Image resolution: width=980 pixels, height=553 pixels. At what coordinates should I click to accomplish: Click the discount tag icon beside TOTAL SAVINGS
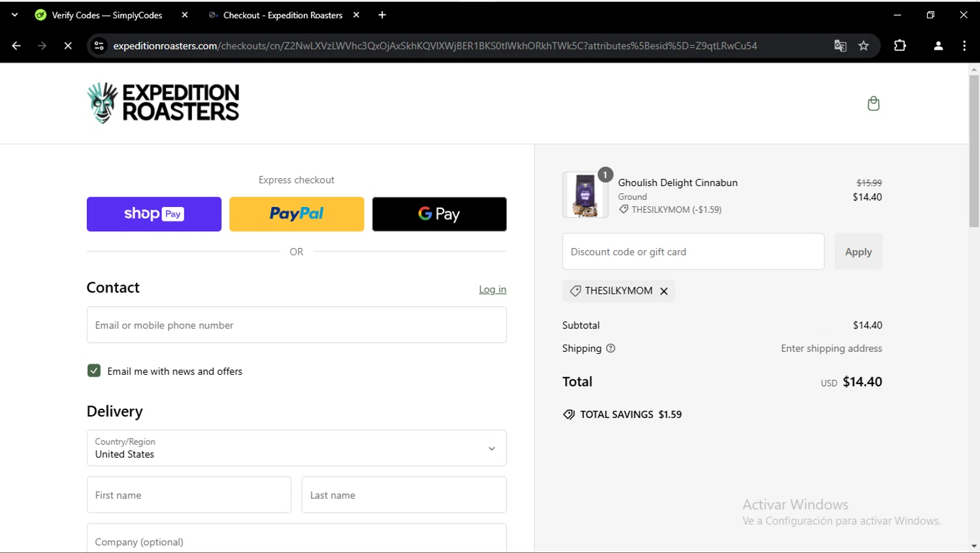[569, 415]
